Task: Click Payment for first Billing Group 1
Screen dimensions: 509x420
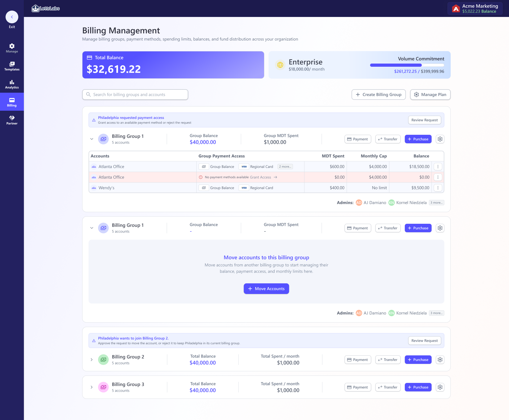Action: [358, 139]
